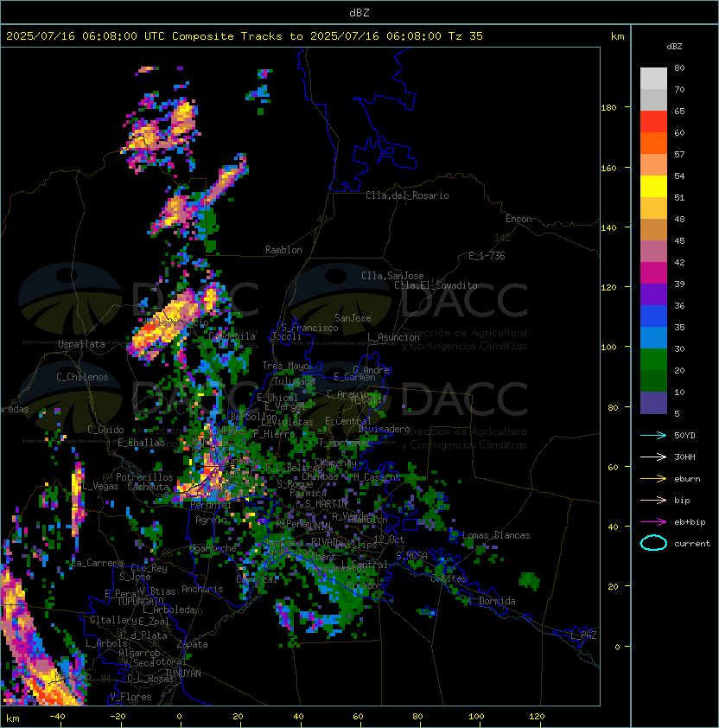
Task: Pick the light gray 70-80 dBZ swatch
Action: click(653, 79)
